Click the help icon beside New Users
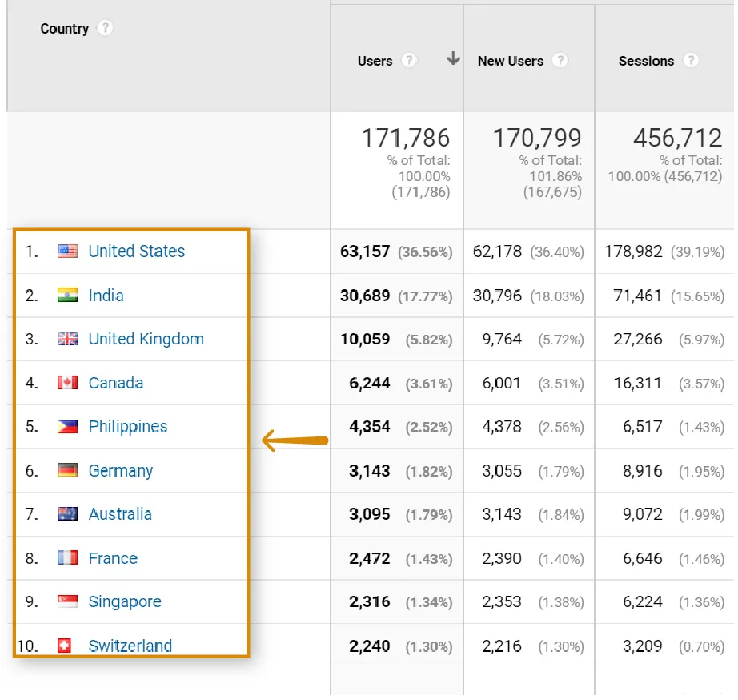The height and width of the screenshot is (700, 738). pyautogui.click(x=560, y=61)
